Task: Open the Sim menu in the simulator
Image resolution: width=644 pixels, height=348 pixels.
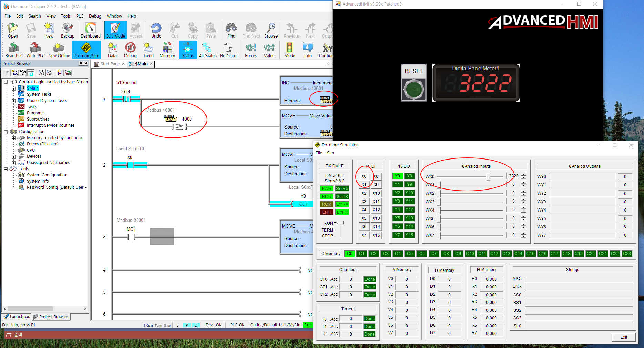Action: 330,153
